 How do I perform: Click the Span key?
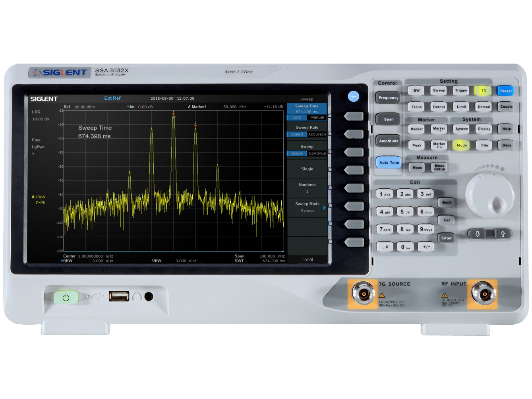point(388,120)
